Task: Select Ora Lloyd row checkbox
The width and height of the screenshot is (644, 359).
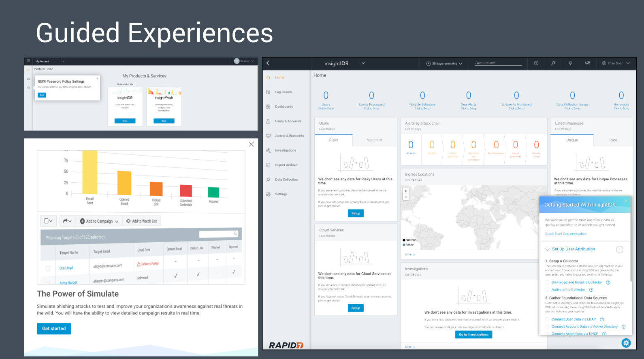Action: [48, 269]
